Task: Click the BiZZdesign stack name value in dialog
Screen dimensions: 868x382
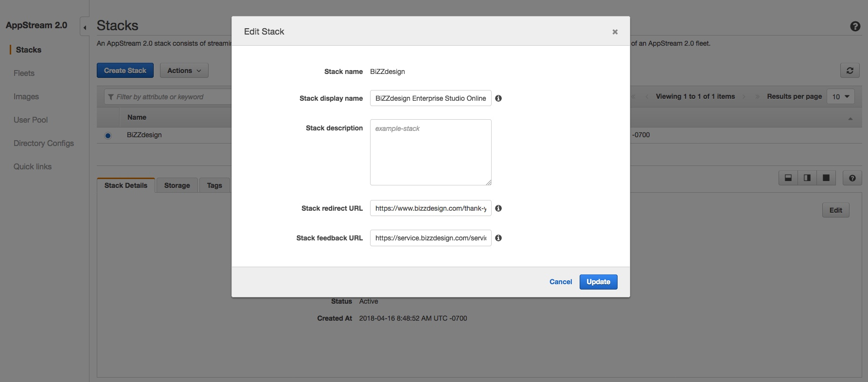Action: click(388, 72)
